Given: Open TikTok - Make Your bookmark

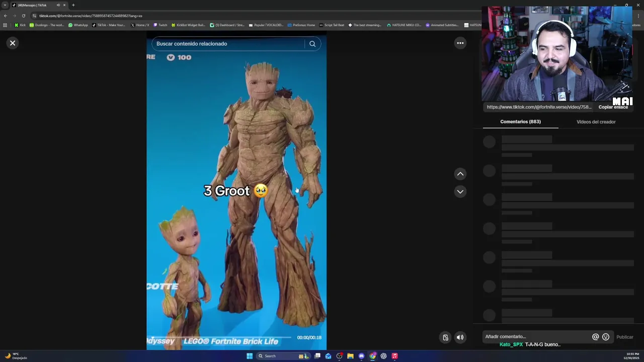Looking at the screenshot, I should coord(109,25).
